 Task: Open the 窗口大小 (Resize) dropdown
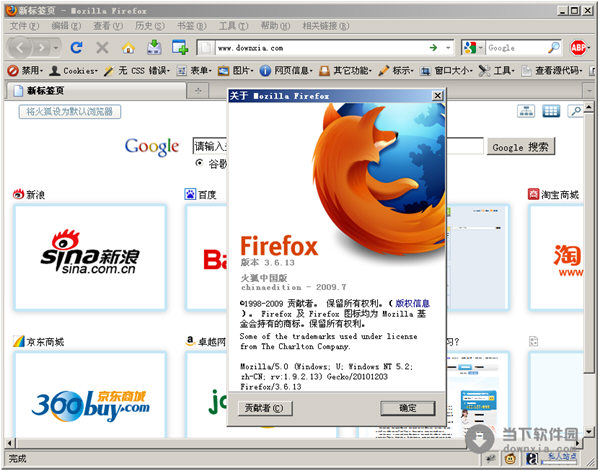click(446, 70)
